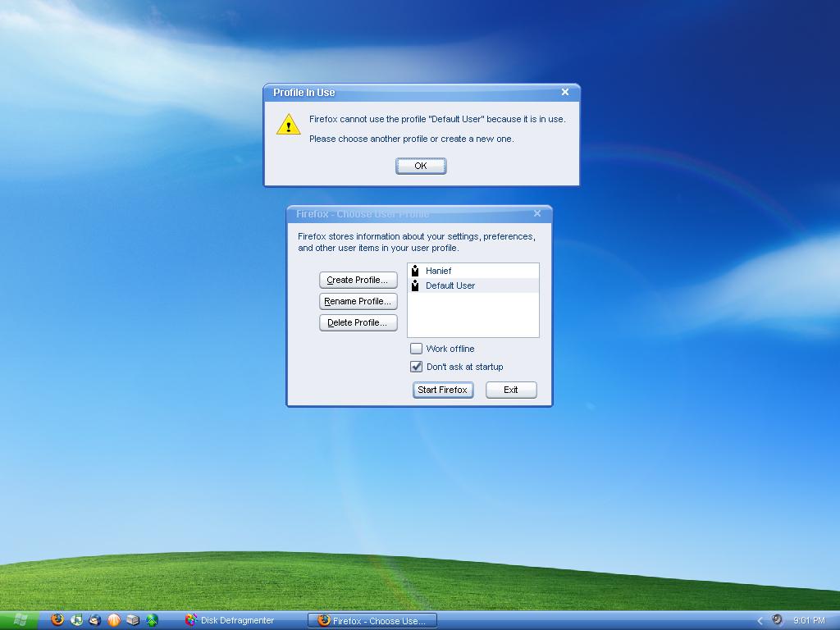The height and width of the screenshot is (630, 840).
Task: Click the gray drive quick launch icon
Action: click(x=133, y=620)
